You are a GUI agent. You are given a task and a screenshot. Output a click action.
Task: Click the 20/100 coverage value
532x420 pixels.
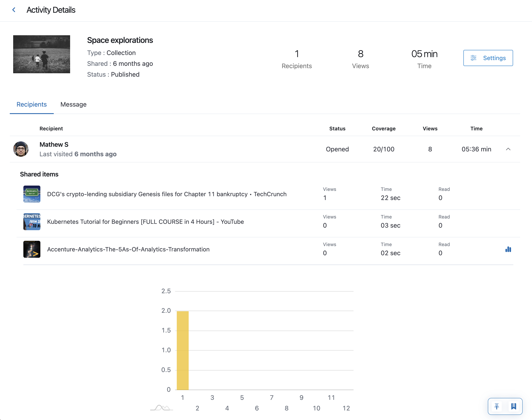(384, 149)
